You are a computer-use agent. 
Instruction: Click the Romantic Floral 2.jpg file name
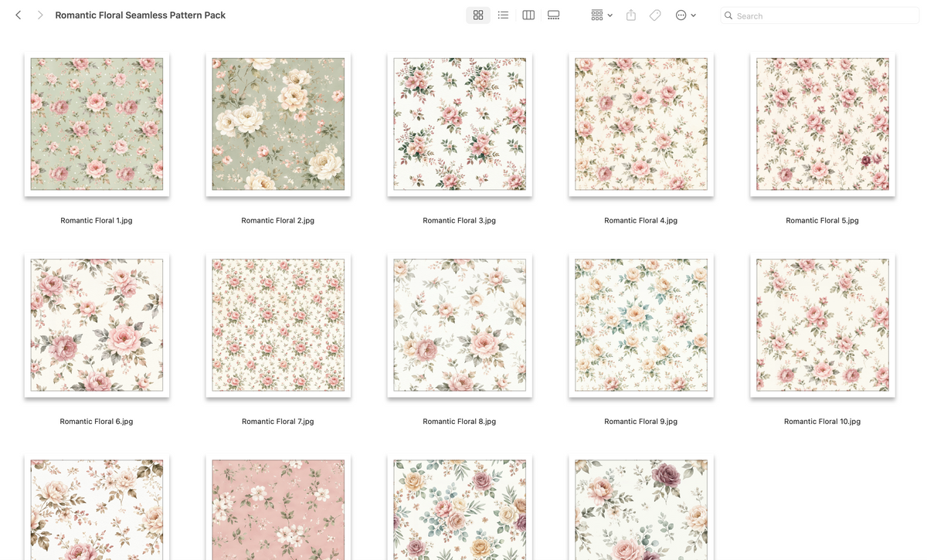pyautogui.click(x=278, y=221)
